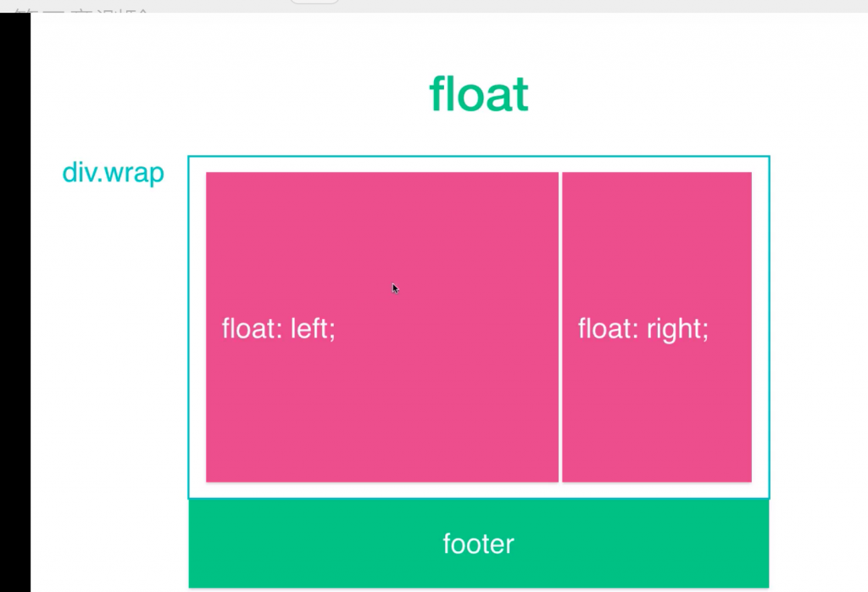868x592 pixels.
Task: Select the "div.wrap" label text
Action: (x=113, y=173)
